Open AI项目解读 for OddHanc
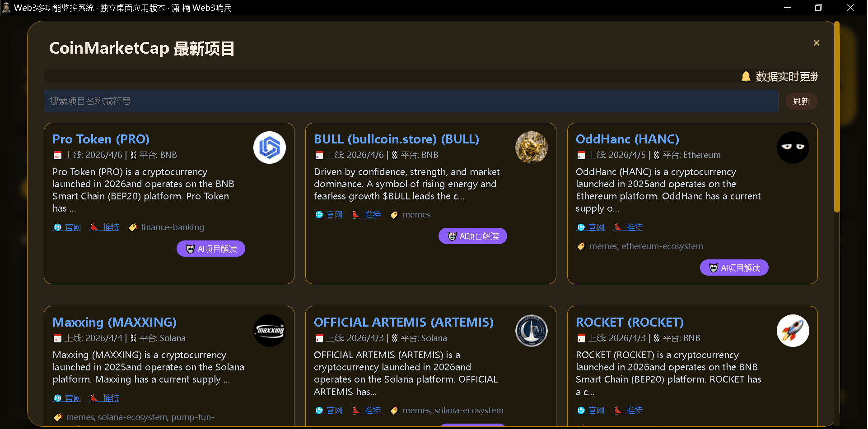 pos(734,268)
